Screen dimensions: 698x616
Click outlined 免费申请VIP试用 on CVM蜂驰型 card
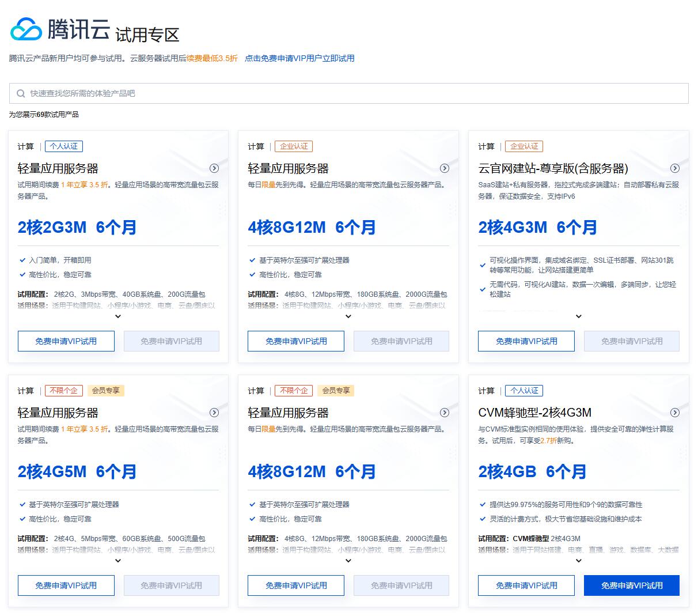[526, 585]
